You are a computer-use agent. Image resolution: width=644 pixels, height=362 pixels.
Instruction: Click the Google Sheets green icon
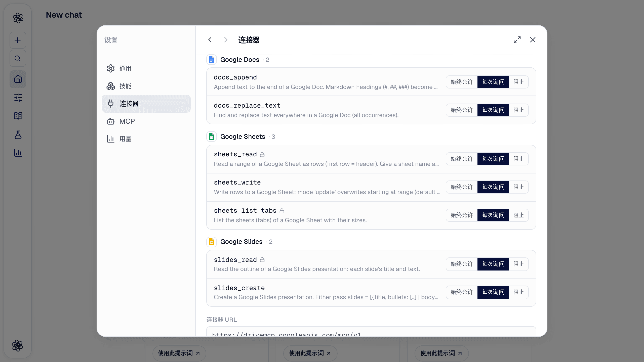pyautogui.click(x=212, y=137)
